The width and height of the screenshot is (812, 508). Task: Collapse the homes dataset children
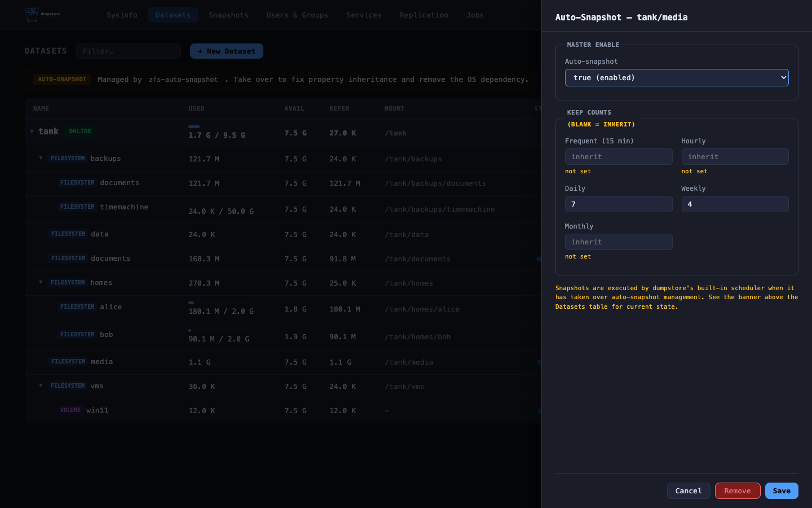[41, 282]
